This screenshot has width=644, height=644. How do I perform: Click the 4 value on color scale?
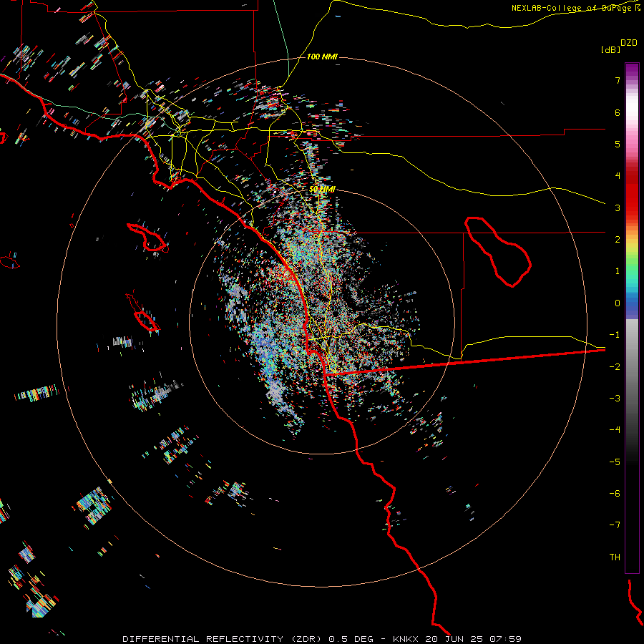click(618, 176)
